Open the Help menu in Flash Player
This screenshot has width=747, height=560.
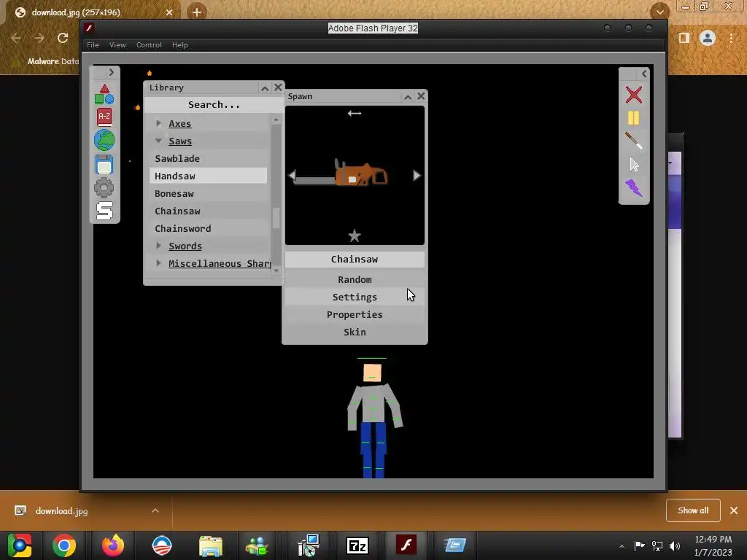click(x=180, y=44)
